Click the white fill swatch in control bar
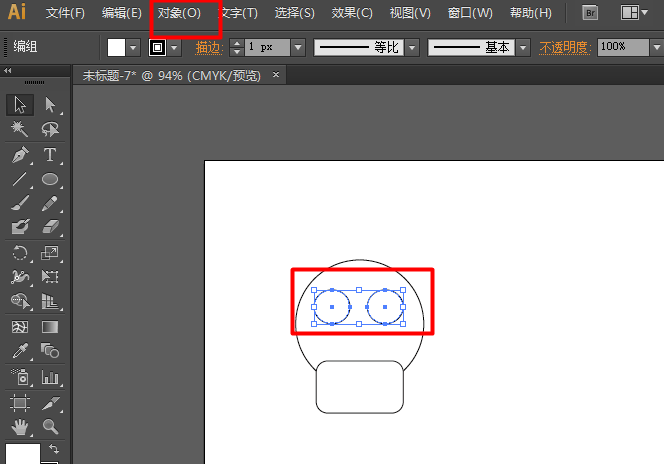Screen dimensions: 664x464 point(116,47)
